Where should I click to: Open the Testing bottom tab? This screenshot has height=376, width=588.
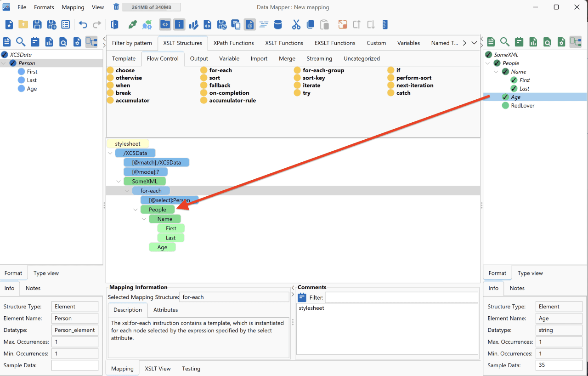(191, 369)
